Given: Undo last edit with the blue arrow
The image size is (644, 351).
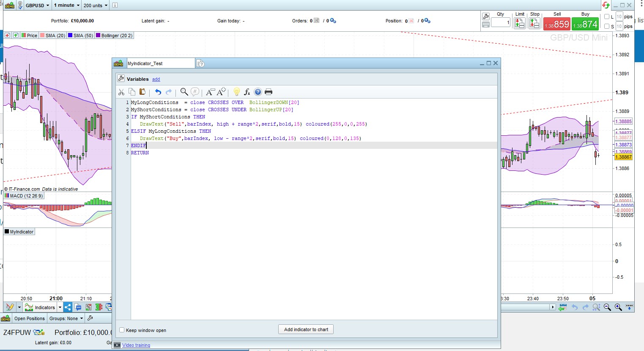Looking at the screenshot, I should pos(158,92).
